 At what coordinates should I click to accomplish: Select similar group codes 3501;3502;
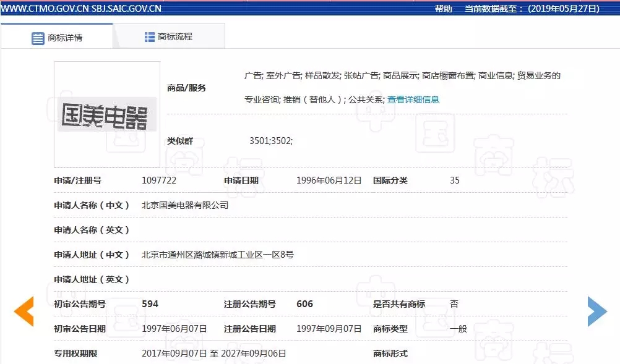(271, 141)
